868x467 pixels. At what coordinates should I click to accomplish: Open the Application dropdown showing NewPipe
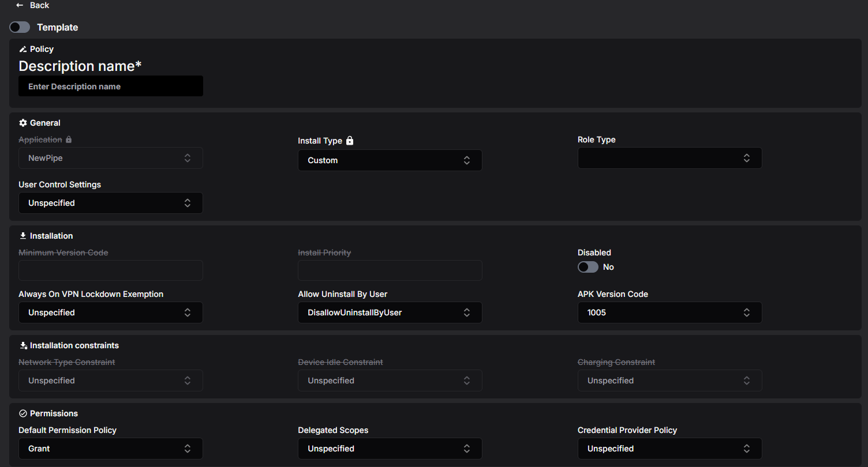click(111, 158)
